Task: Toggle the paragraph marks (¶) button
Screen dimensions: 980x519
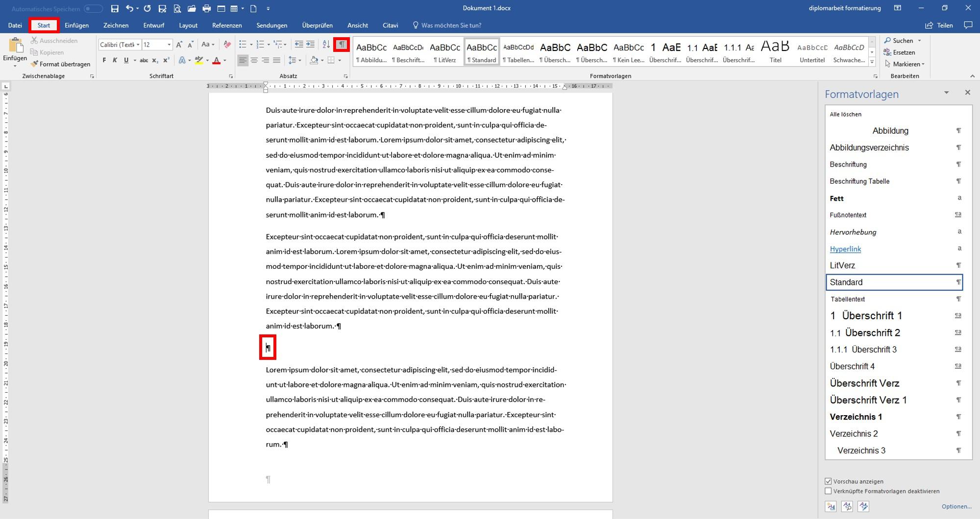Action: pos(342,45)
